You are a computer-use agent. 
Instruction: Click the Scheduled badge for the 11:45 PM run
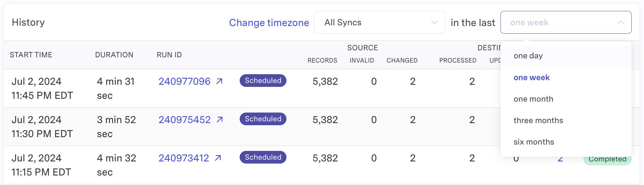[263, 81]
